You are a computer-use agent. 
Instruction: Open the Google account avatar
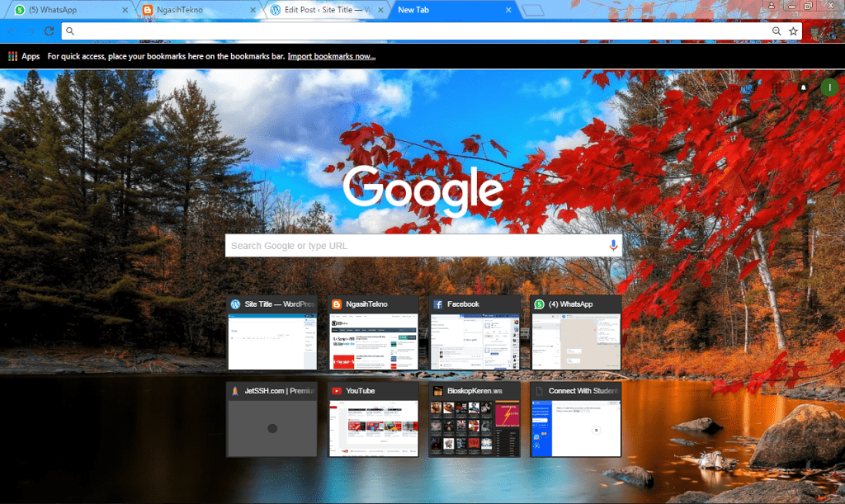(829, 87)
